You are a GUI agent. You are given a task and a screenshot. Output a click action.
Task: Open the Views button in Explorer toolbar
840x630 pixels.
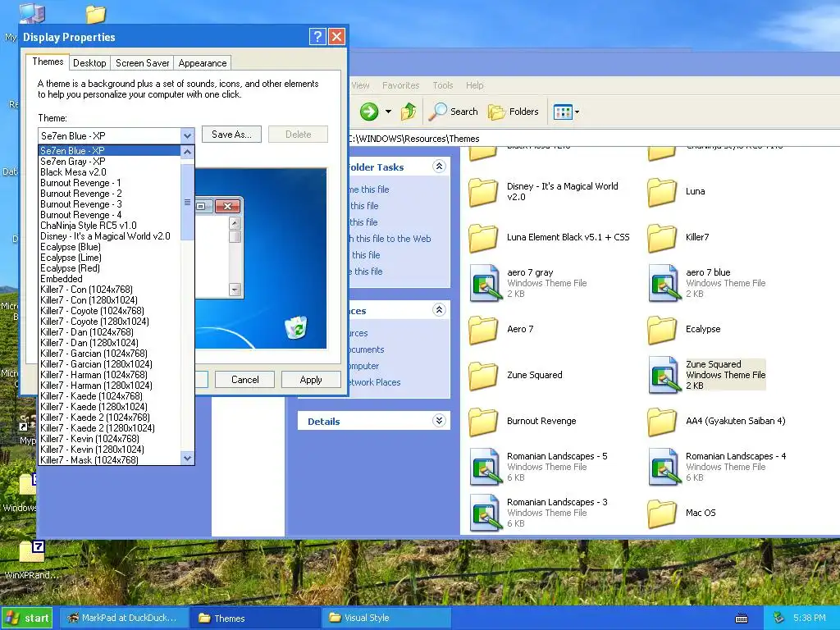pos(563,112)
